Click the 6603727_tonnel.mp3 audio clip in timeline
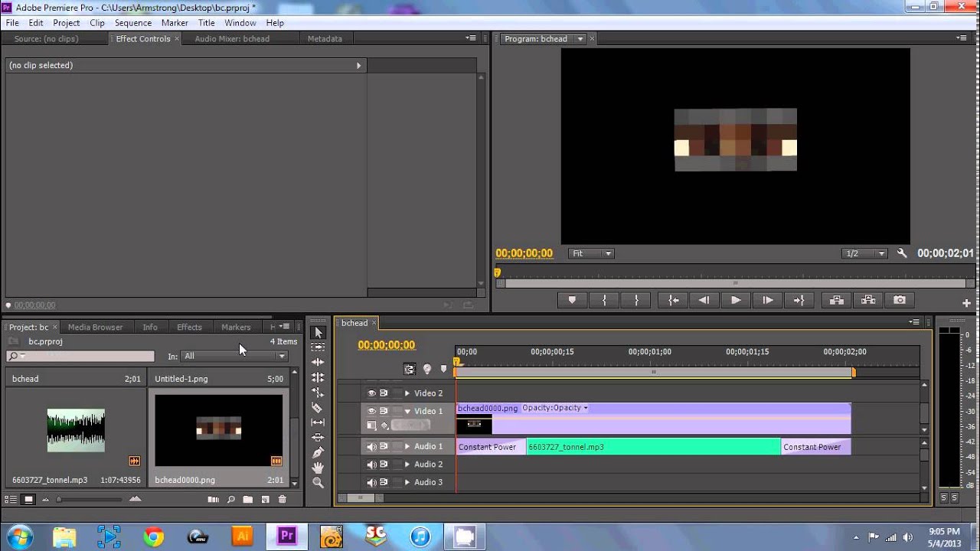Screen dimensions: 980x551 point(653,447)
